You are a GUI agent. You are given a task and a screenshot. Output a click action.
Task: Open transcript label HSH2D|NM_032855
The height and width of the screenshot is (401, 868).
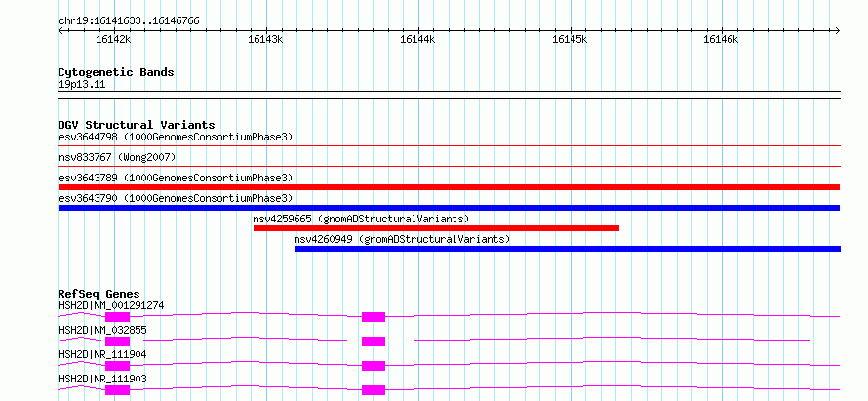pos(102,330)
